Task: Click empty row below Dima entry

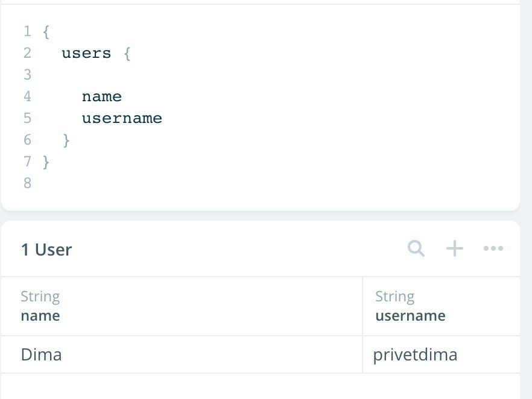Action: click(x=260, y=386)
